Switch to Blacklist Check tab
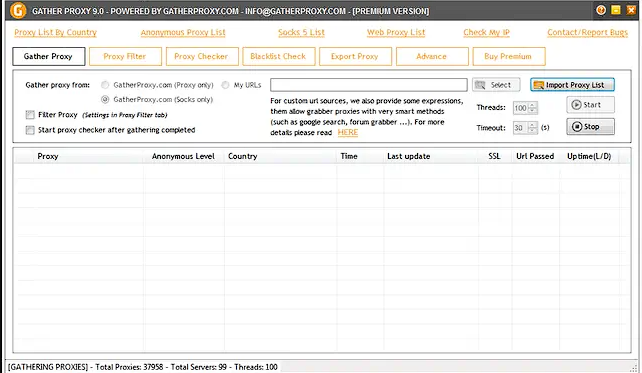The width and height of the screenshot is (642, 373). point(279,57)
